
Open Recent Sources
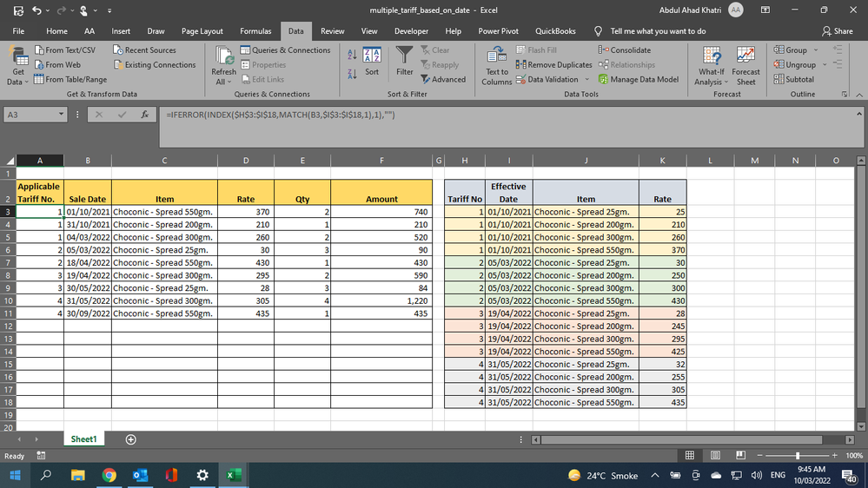pos(144,49)
